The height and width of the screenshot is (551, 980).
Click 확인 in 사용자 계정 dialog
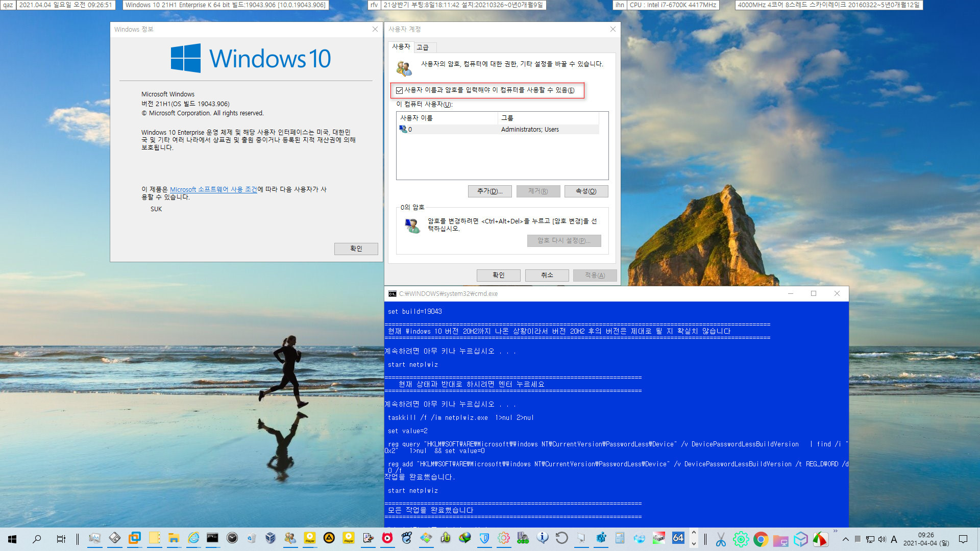499,275
